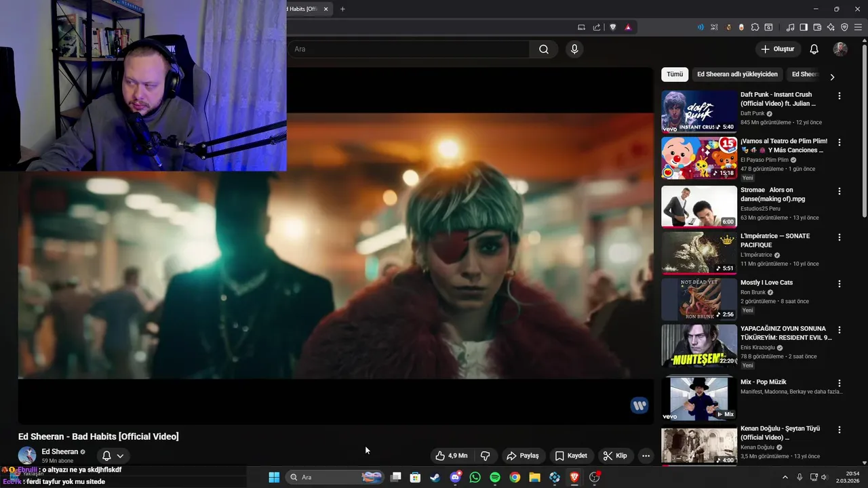
Task: Open WhatsApp from the taskbar
Action: pyautogui.click(x=475, y=477)
